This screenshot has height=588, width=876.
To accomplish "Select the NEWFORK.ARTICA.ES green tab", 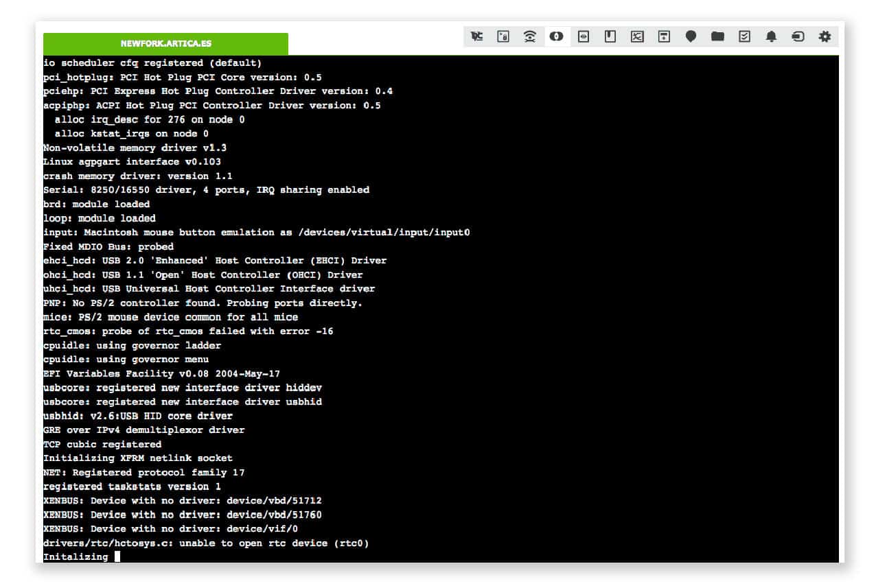I will 165,44.
